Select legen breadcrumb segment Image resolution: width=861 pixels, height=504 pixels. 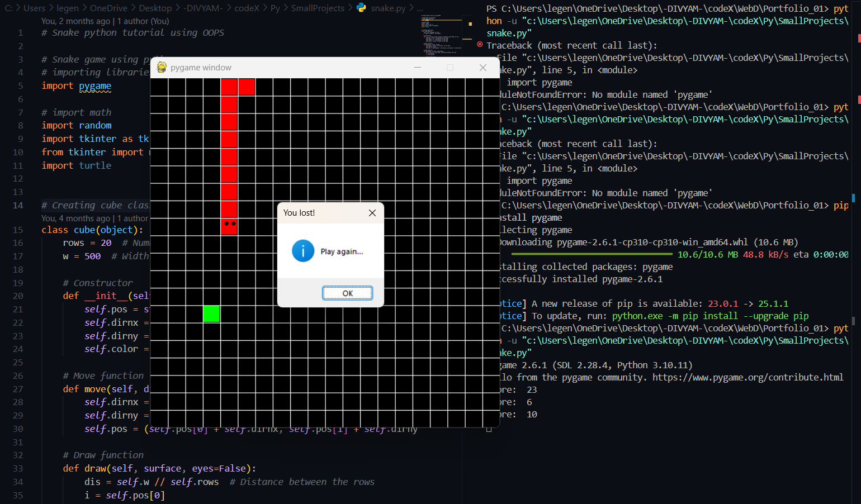68,8
